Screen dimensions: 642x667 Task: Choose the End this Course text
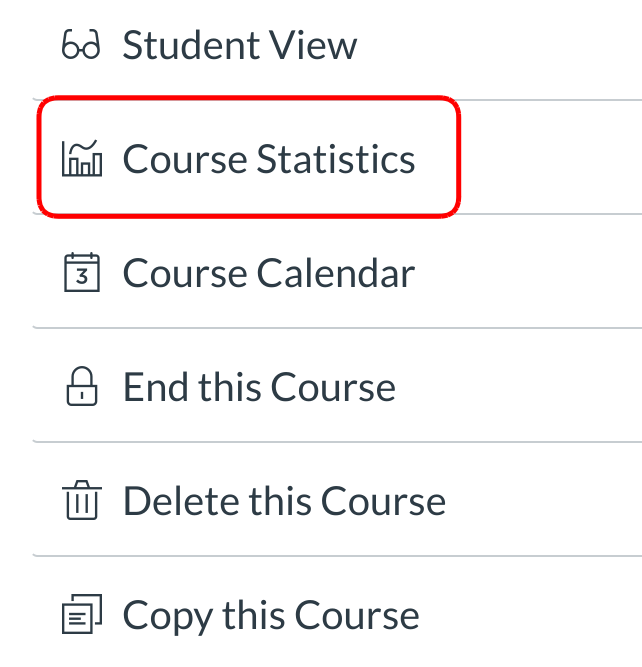point(259,387)
